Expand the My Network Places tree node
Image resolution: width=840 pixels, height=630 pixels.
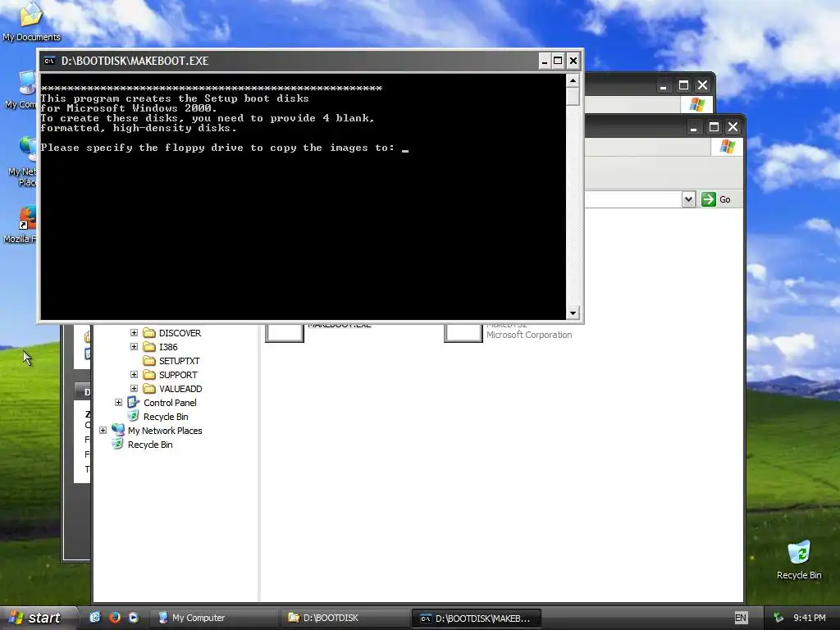coord(103,430)
